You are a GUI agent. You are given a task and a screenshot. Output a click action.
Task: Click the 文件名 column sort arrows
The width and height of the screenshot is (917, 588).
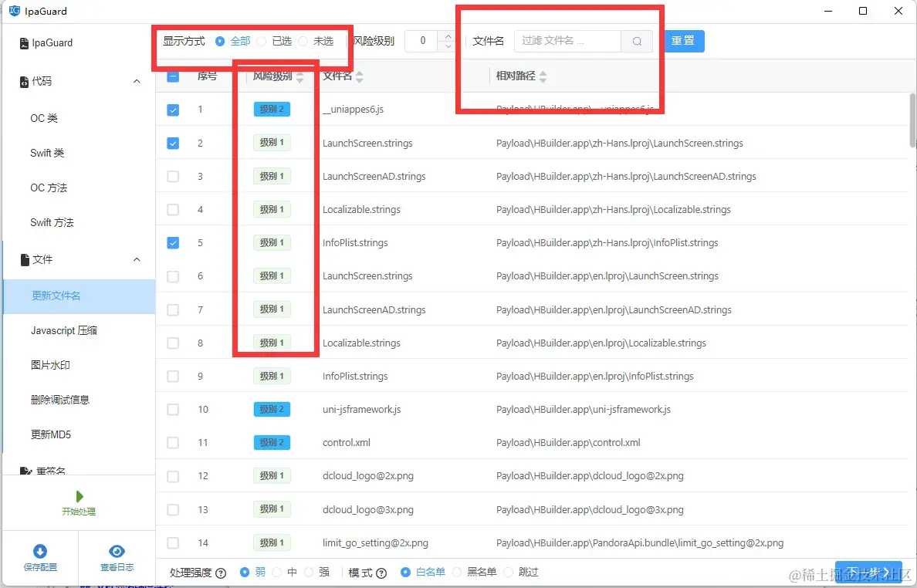pyautogui.click(x=360, y=76)
